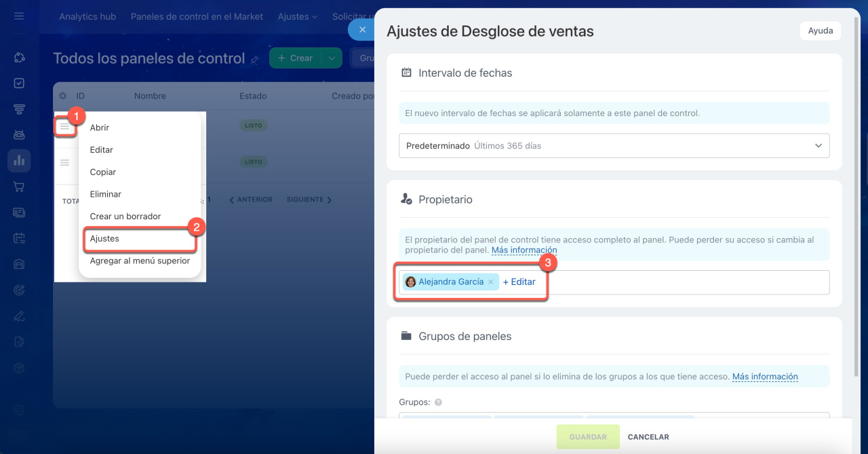868x454 pixels.
Task: Open the CRM funnel sidebar icon
Action: tap(19, 109)
